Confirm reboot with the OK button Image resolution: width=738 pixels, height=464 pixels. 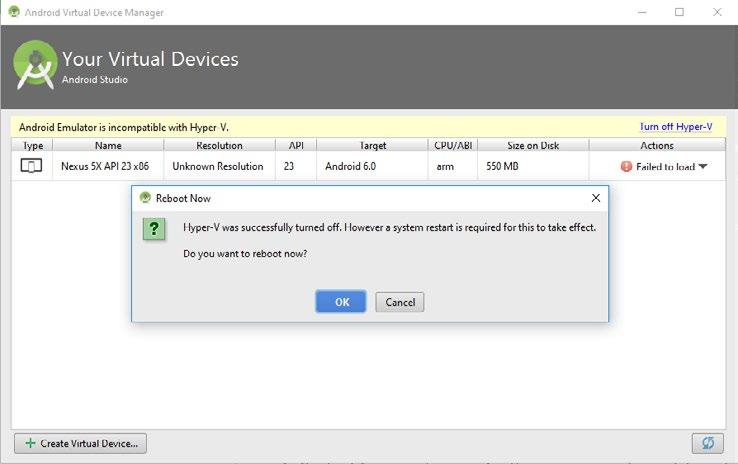341,302
